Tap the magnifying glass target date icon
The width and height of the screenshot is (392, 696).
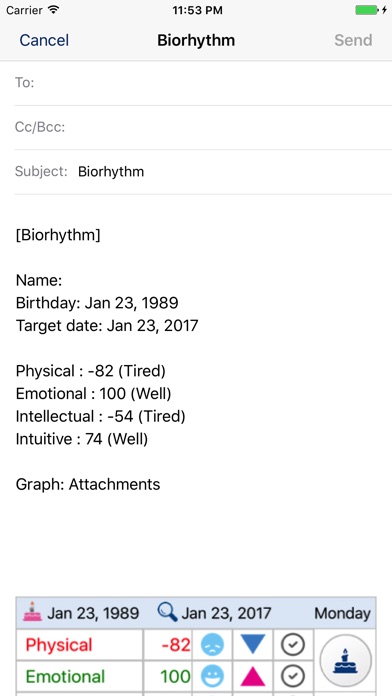167,612
